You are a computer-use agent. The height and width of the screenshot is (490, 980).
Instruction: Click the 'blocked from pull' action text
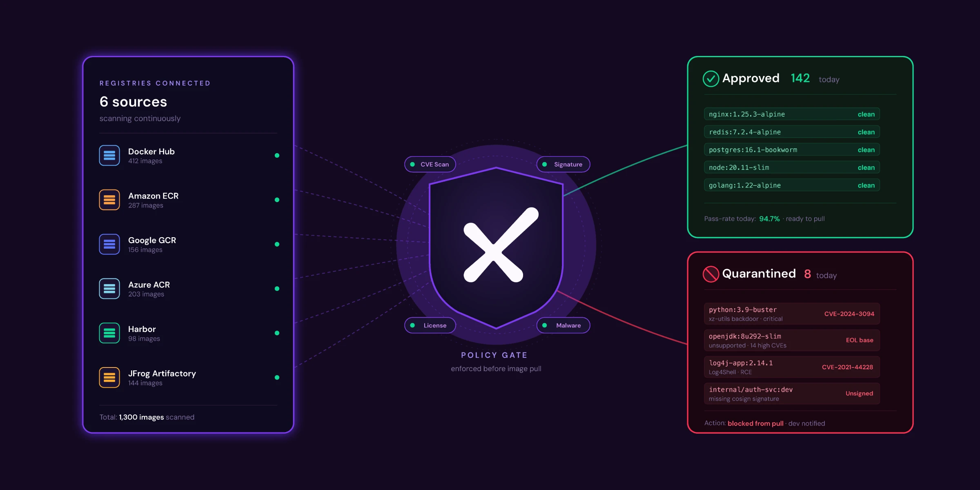click(755, 423)
